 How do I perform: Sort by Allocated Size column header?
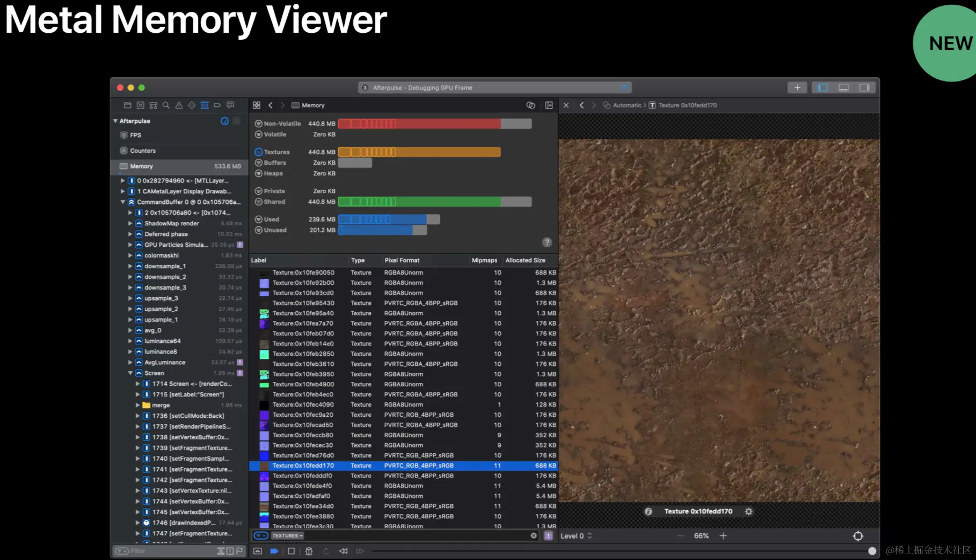pos(525,260)
